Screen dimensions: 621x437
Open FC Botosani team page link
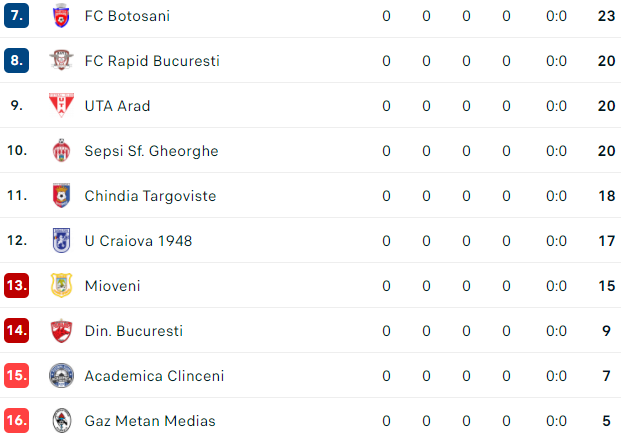click(x=127, y=16)
